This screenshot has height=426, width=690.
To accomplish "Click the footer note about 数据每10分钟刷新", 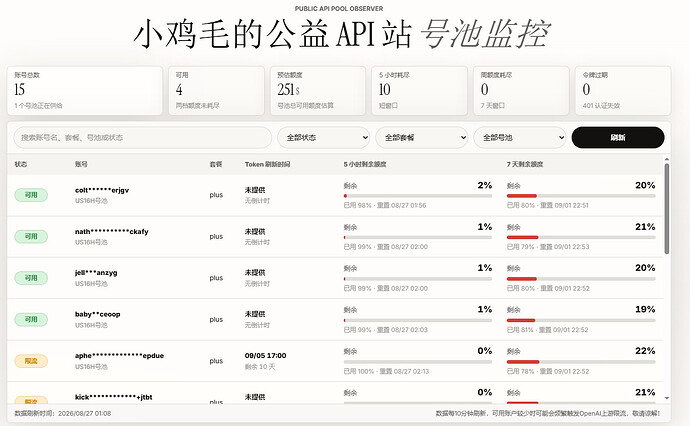I will tap(548, 414).
